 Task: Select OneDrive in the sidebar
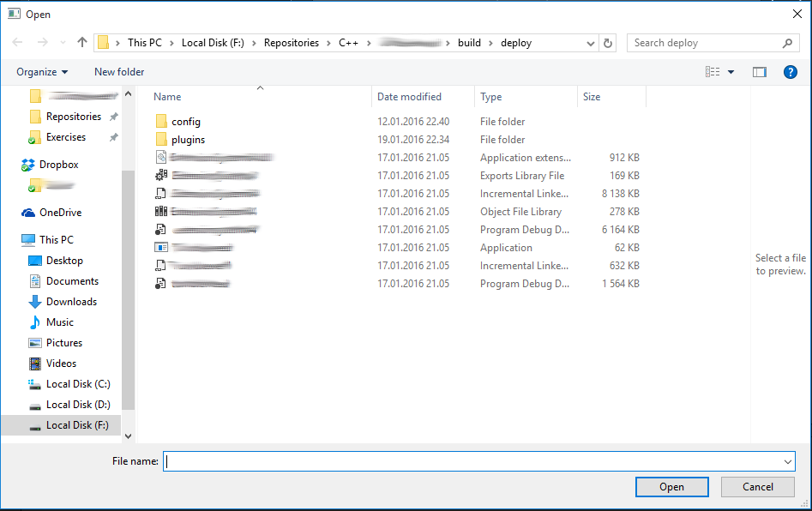(x=60, y=213)
